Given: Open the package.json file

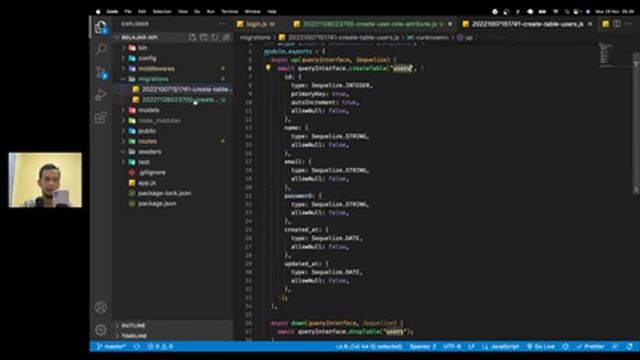Looking at the screenshot, I should point(173,204).
